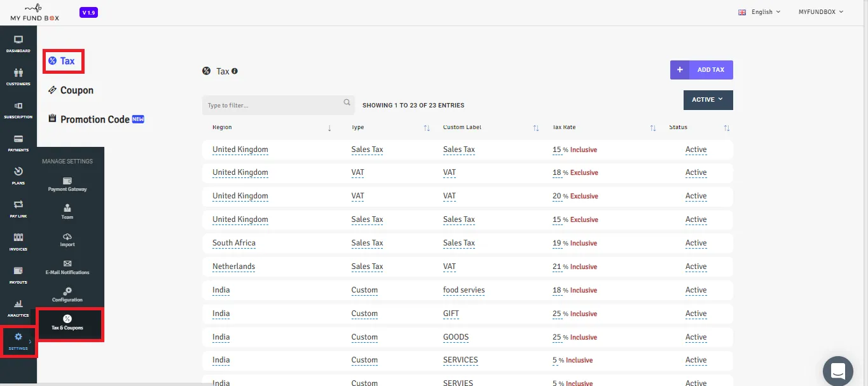
Task: Switch to the Coupon tab
Action: 71,90
